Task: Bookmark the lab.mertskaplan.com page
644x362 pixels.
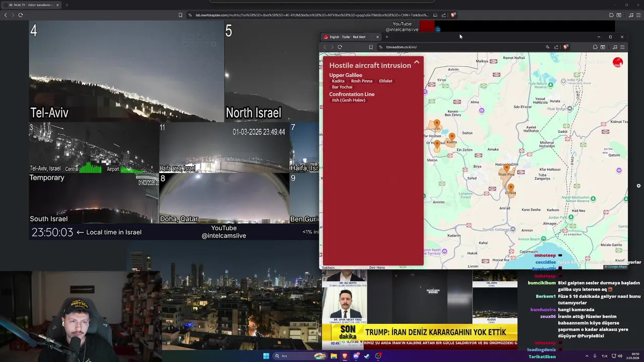Action: click(180, 15)
